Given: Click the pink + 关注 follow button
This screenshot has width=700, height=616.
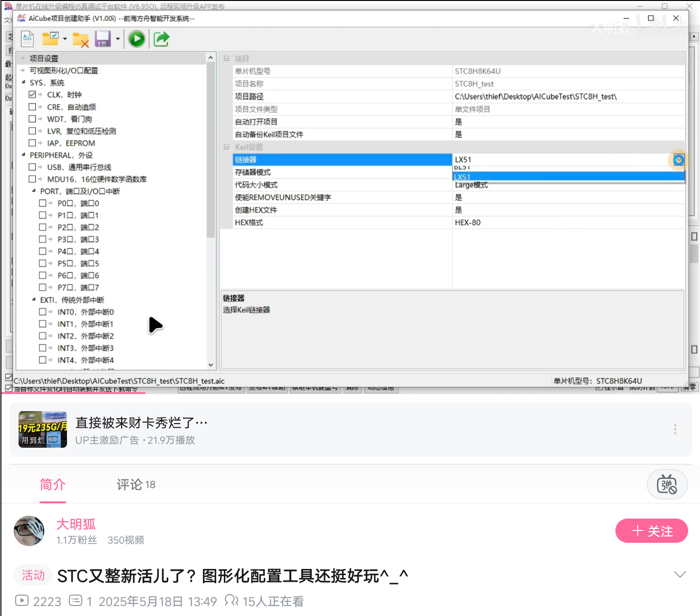Looking at the screenshot, I should point(652,531).
